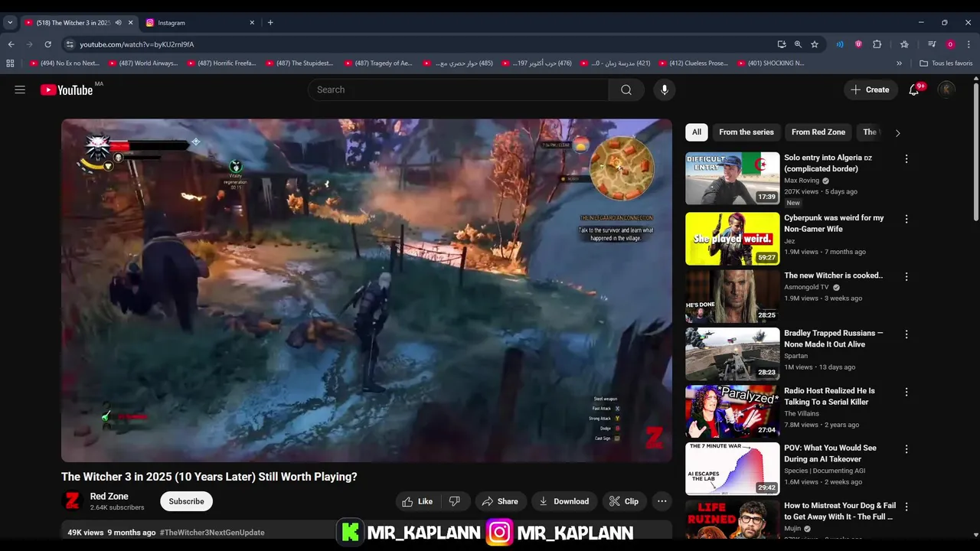
Task: Select the From Red Zone chip
Action: [x=818, y=132]
